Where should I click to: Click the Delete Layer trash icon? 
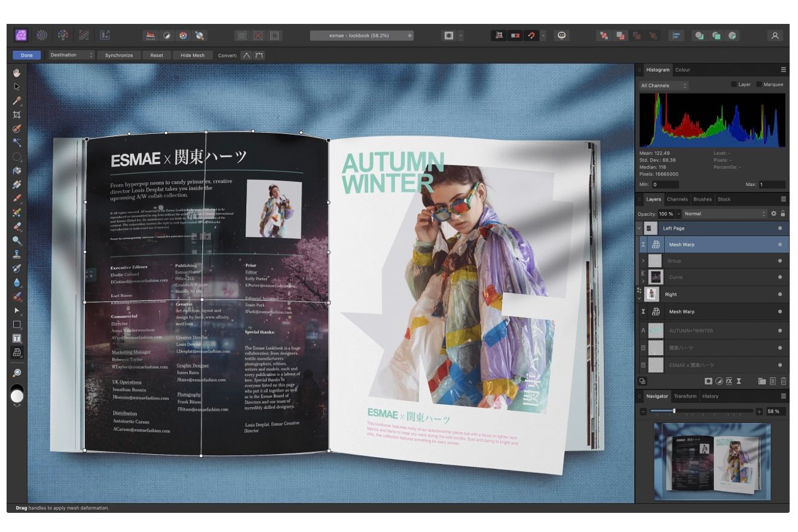[x=784, y=381]
